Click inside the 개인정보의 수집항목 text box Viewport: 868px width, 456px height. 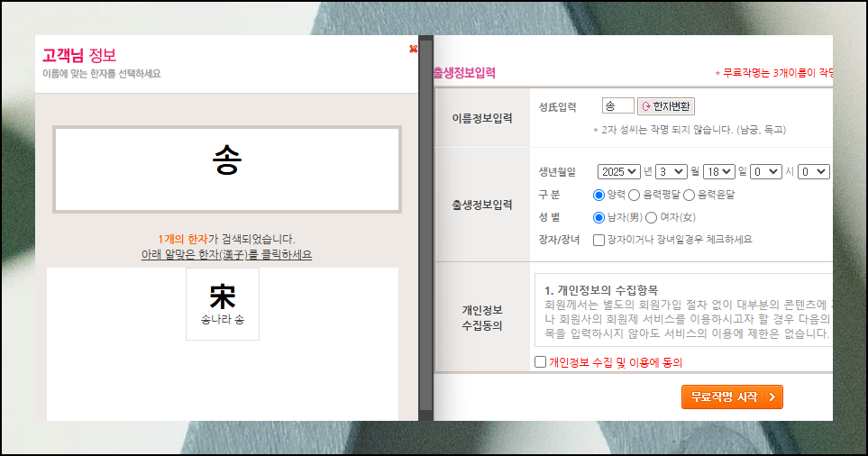click(683, 310)
